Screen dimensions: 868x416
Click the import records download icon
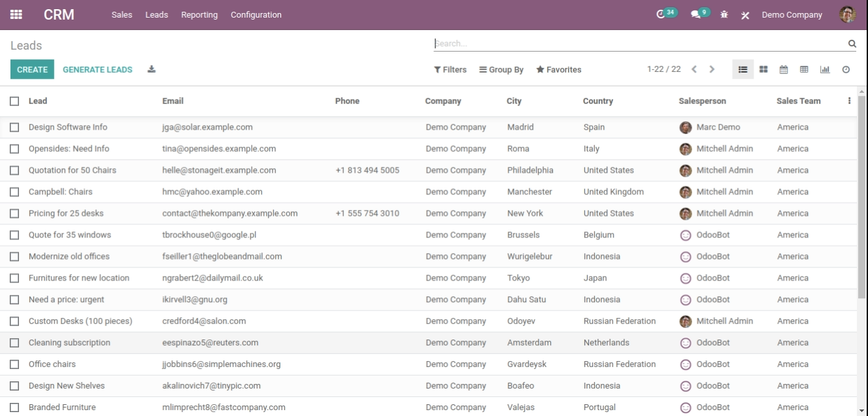[151, 69]
